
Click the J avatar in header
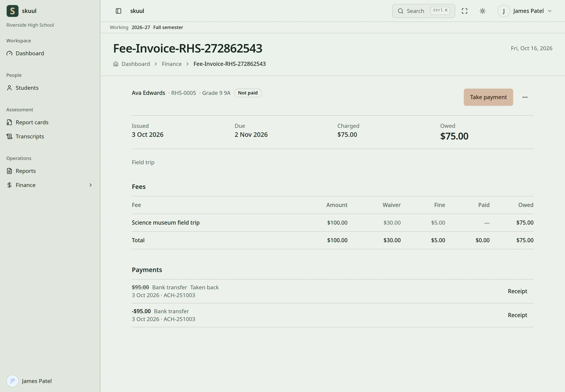pos(504,11)
